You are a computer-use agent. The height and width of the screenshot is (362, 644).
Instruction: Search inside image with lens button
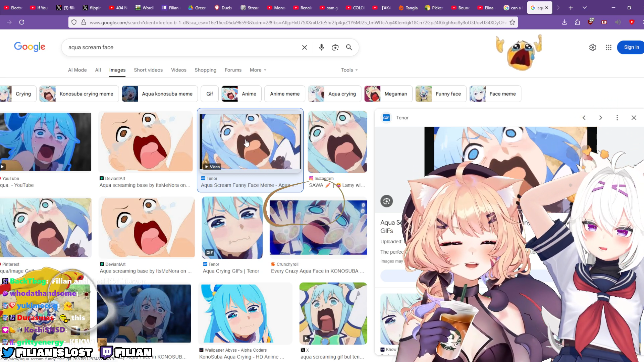[386, 201]
